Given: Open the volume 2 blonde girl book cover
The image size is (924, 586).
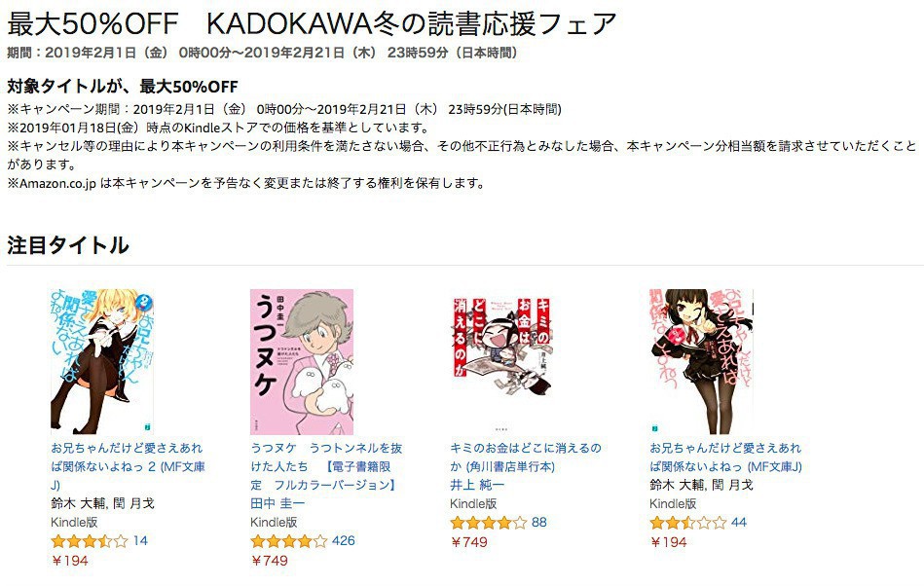Looking at the screenshot, I should [102, 361].
